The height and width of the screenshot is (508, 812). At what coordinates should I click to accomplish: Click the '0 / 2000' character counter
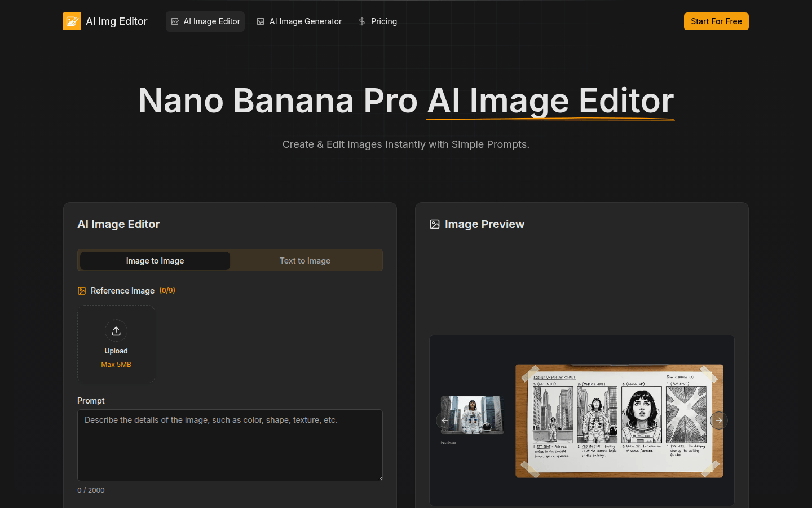[x=91, y=491]
